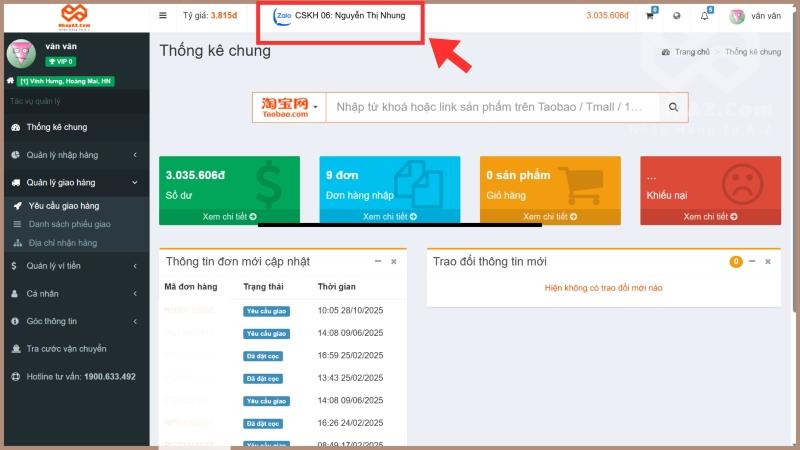Collapse the Thông tin đơn mới cập nhật panel
The image size is (800, 450).
(378, 261)
